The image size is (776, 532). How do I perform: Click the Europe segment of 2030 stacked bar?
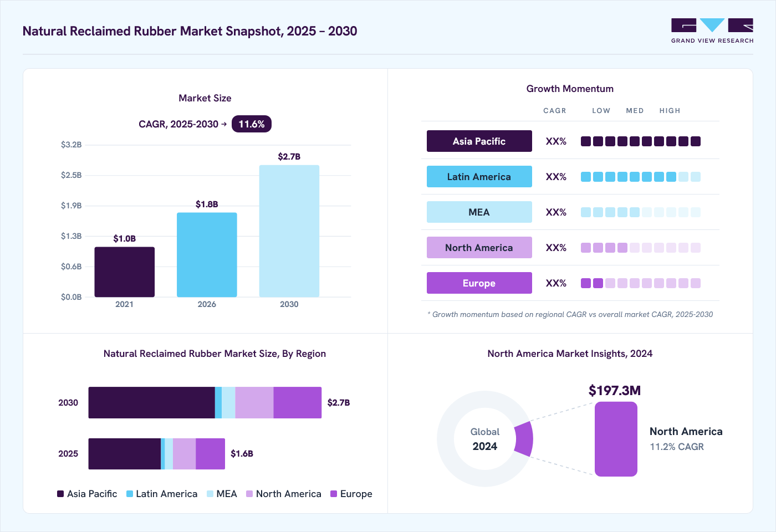(x=298, y=403)
